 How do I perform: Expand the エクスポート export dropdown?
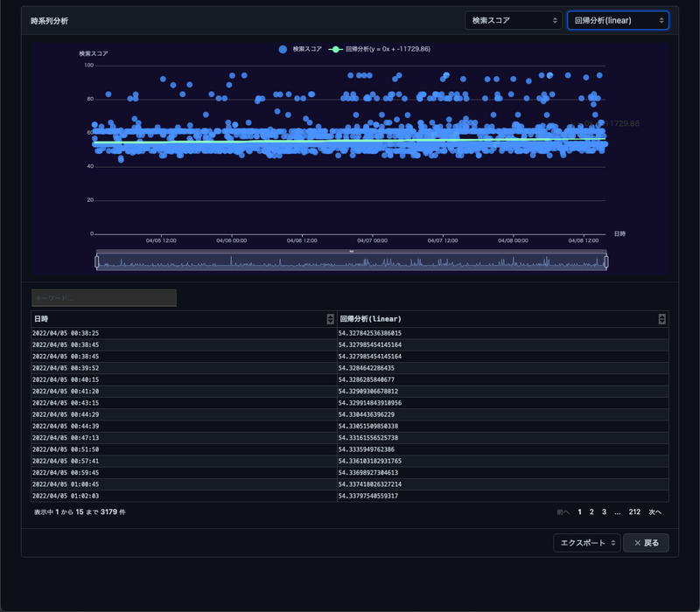tap(586, 543)
